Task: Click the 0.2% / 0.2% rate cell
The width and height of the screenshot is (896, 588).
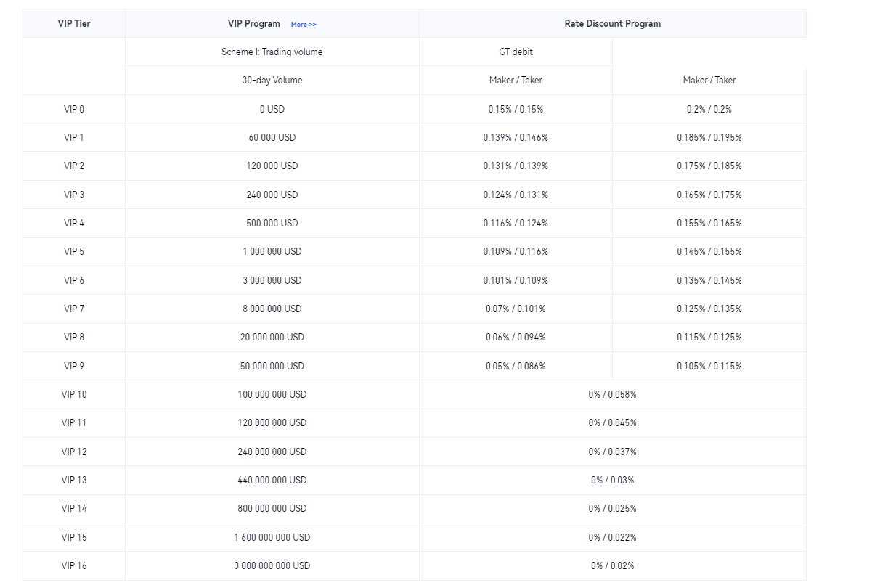Action: (x=709, y=109)
